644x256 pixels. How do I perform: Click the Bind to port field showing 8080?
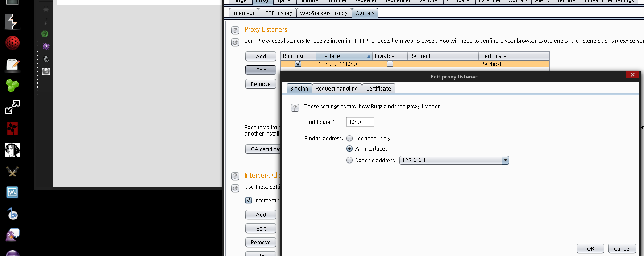tap(360, 122)
